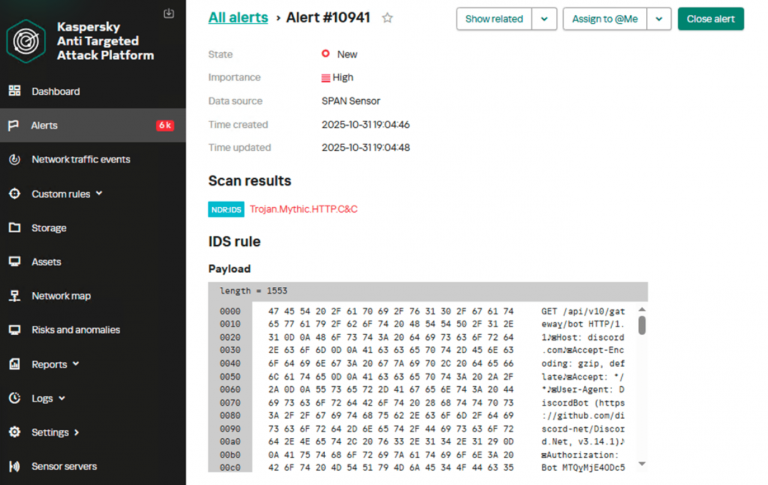
Task: Click decoded text 'iscordBot (https'
Action: [x=583, y=403]
